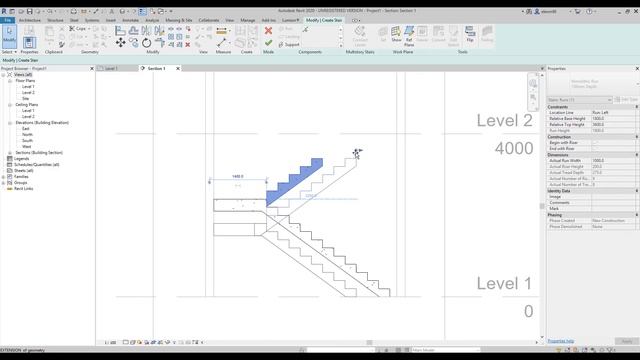Click the Relative Top Height value field
The width and height of the screenshot is (640, 360).
(x=614, y=124)
